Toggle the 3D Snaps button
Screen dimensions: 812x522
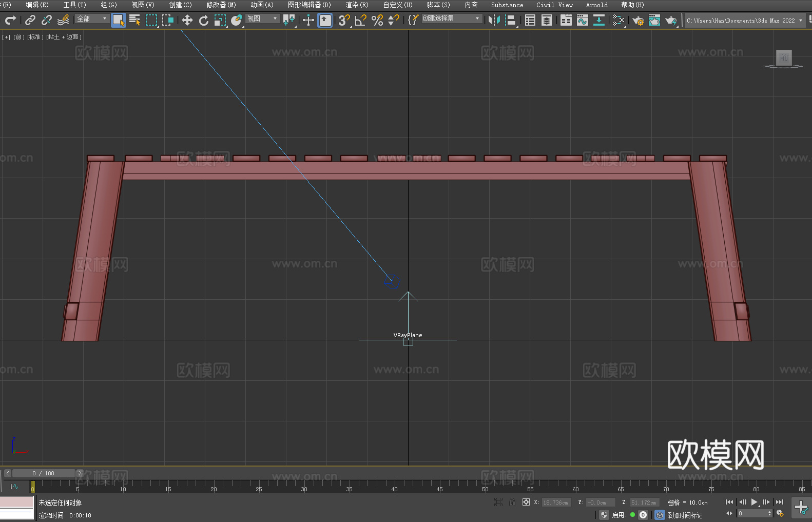344,20
